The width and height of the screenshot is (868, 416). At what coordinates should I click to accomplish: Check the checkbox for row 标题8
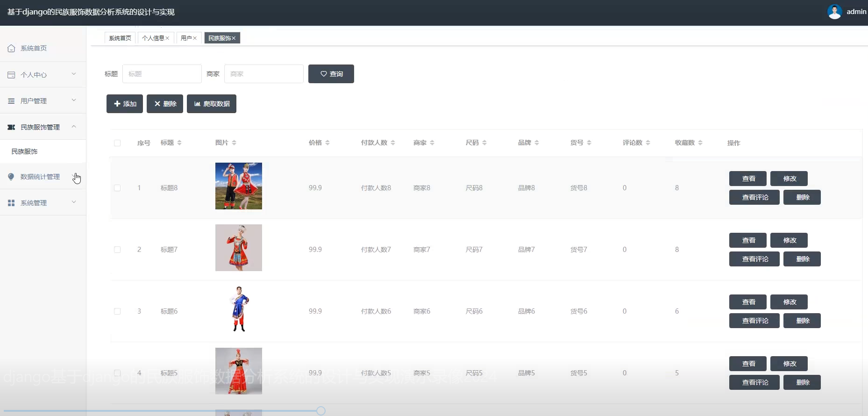117,188
